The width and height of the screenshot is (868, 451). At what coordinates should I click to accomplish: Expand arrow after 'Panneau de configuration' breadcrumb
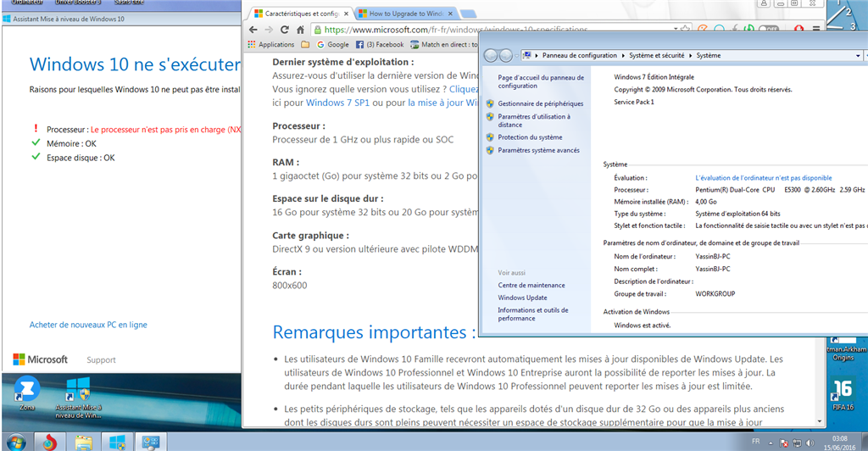click(623, 55)
